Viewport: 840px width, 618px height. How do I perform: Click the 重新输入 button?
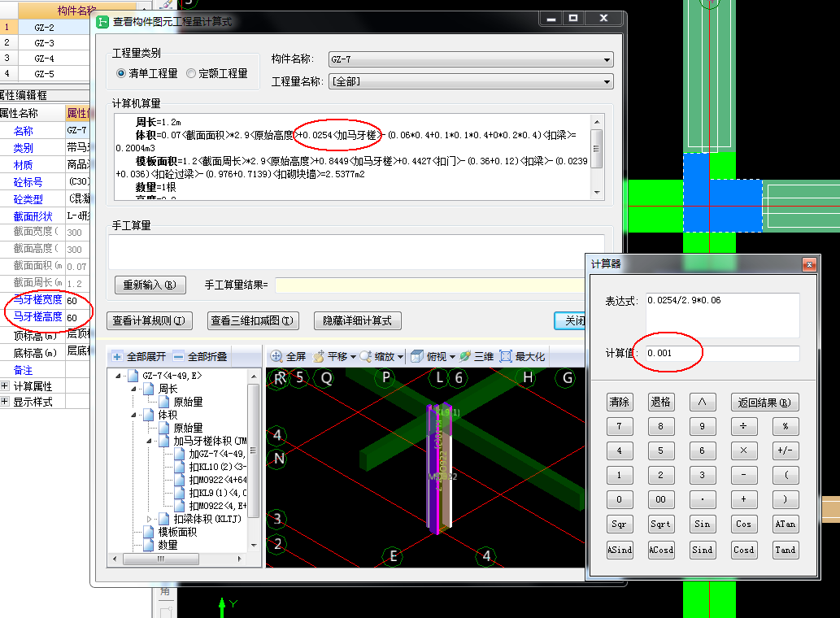tap(150, 285)
